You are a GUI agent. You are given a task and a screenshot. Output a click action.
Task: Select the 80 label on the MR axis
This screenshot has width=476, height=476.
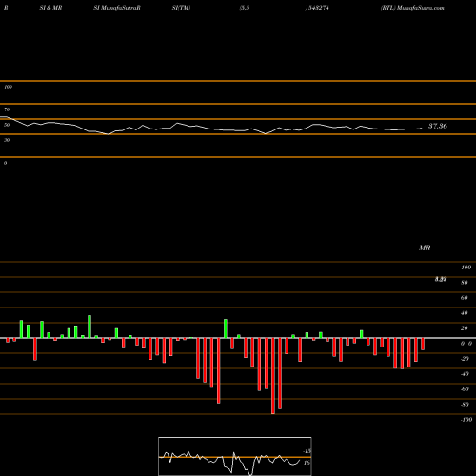click(x=465, y=283)
